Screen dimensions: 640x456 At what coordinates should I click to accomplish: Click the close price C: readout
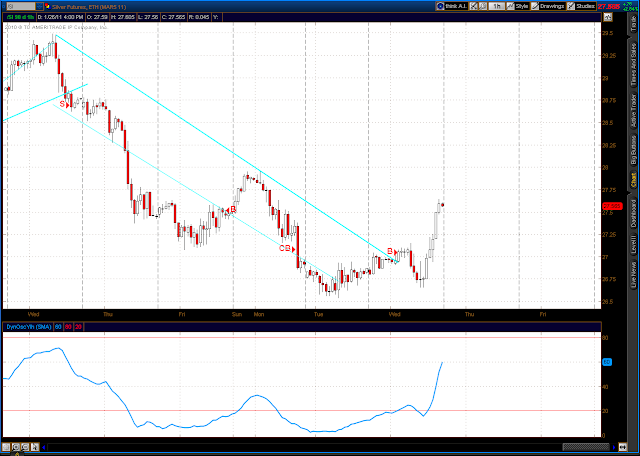click(173, 17)
